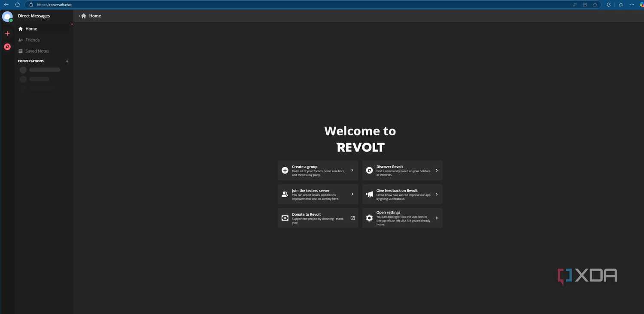Viewport: 644px width, 314px height.
Task: View site info via the lock icon
Action: point(31,5)
